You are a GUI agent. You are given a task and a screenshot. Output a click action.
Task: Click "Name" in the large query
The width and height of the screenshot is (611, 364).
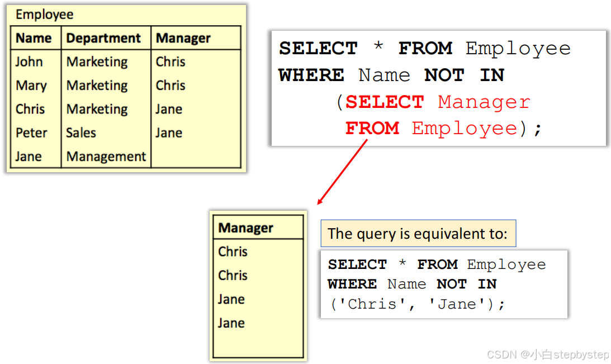pyautogui.click(x=384, y=75)
